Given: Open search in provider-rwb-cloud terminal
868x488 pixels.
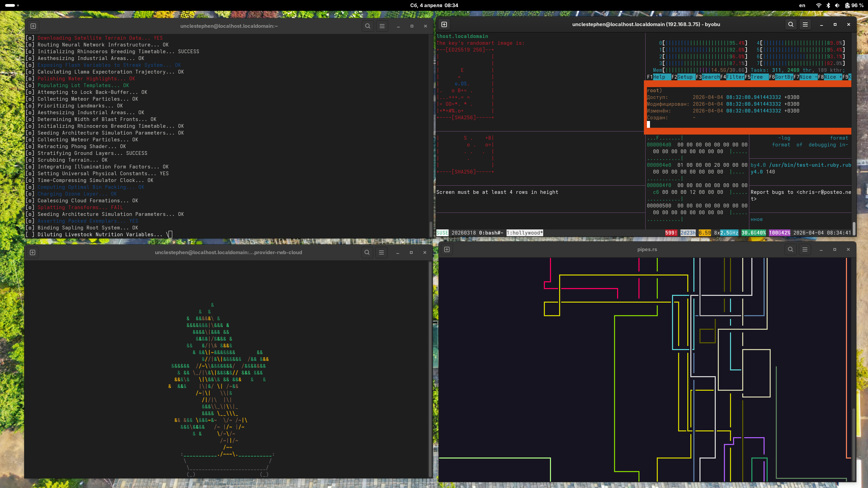Looking at the screenshot, I should 367,252.
